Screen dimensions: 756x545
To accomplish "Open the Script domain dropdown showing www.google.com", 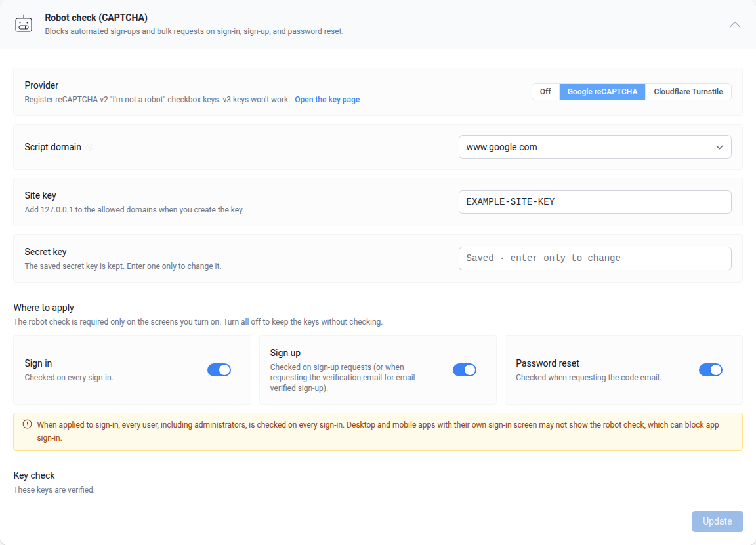I will click(x=595, y=147).
